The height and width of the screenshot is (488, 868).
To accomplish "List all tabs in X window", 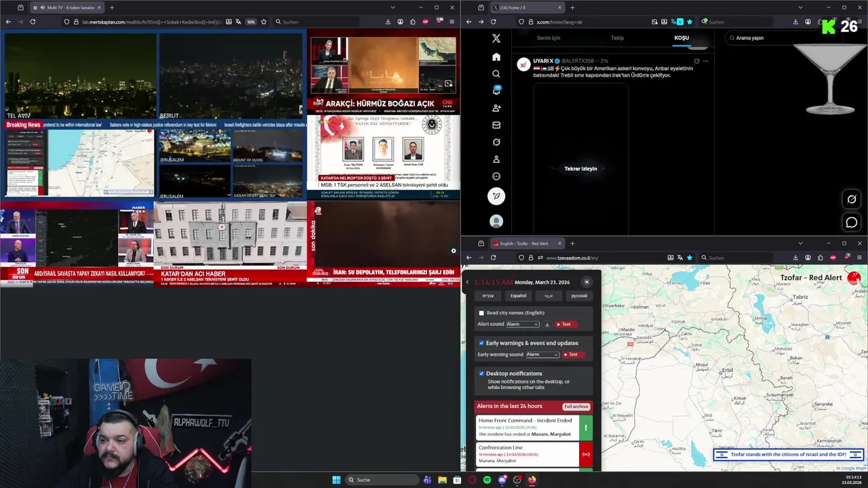I will coord(800,7).
